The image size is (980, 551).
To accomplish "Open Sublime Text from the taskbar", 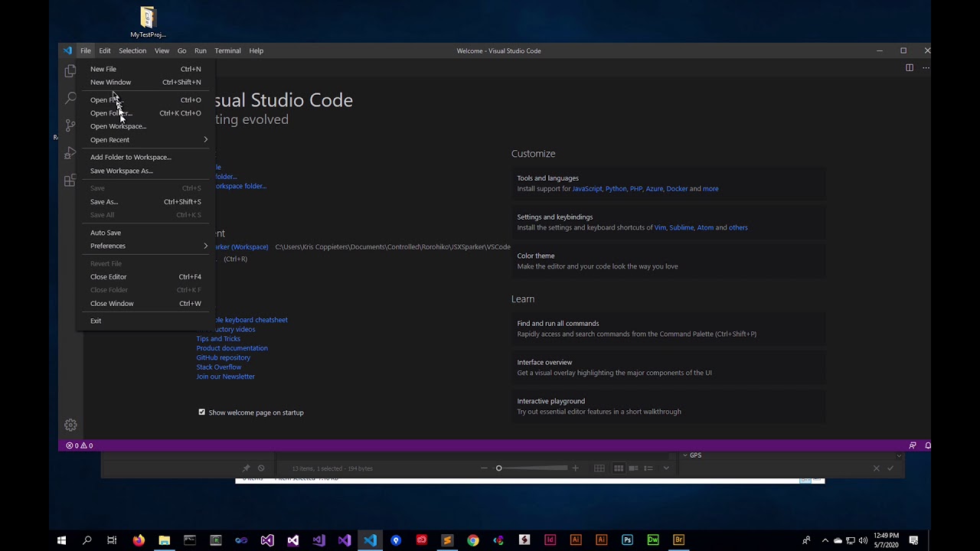I will 447,540.
